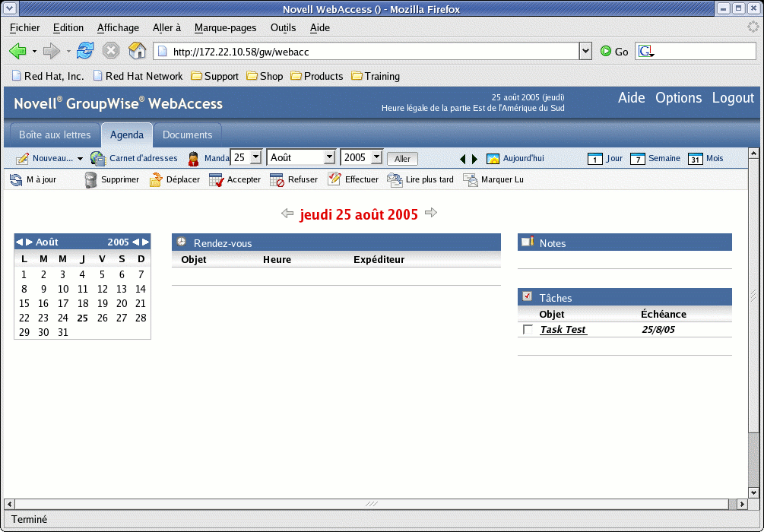Click the Google search input field
Screen dimensions: 764x532
coord(705,51)
